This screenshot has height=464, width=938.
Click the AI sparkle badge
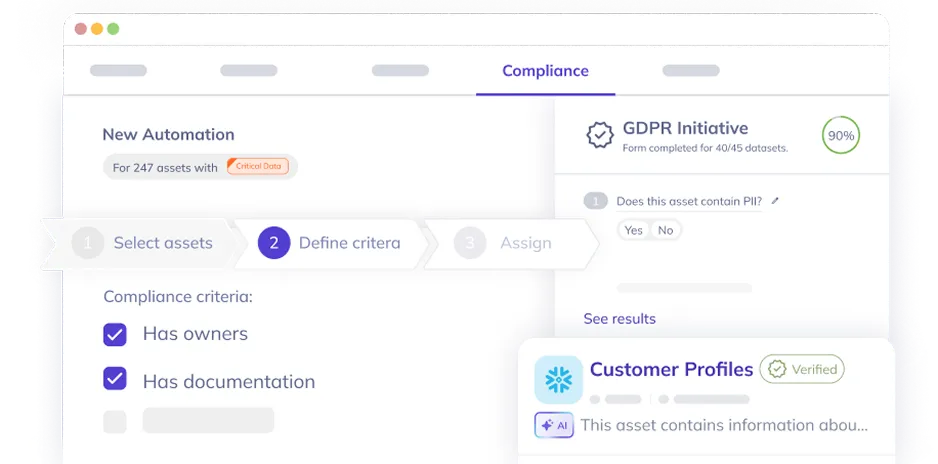click(554, 425)
